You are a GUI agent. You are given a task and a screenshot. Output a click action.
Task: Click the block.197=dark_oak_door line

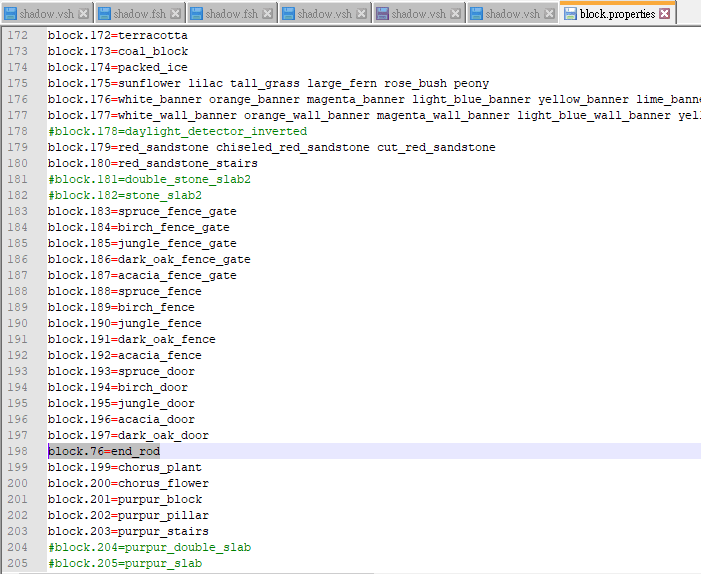pos(128,435)
